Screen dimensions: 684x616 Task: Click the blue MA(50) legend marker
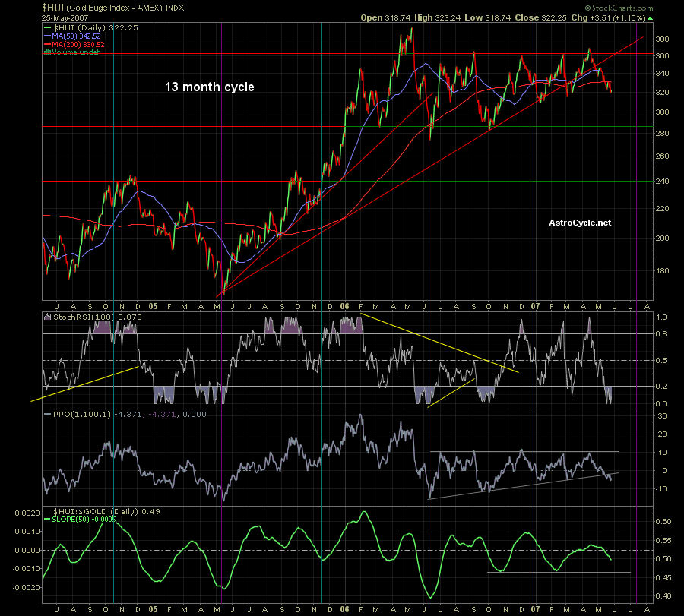point(47,36)
